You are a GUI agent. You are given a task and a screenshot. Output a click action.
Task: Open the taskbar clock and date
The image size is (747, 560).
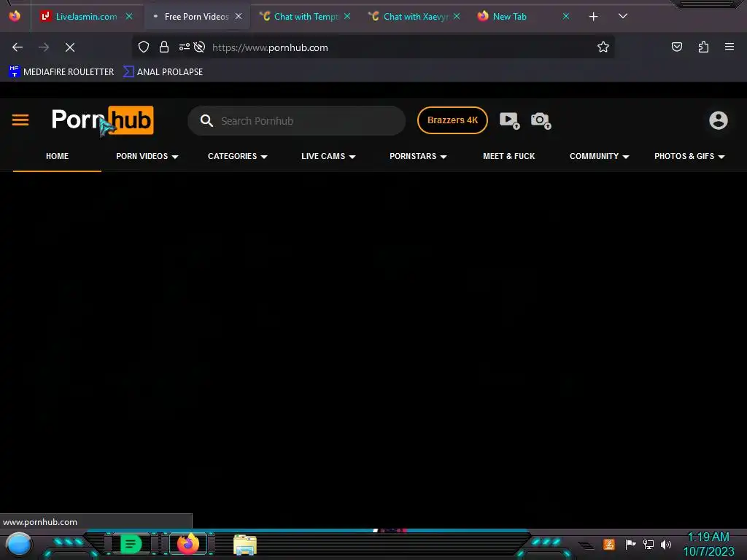[x=709, y=544]
